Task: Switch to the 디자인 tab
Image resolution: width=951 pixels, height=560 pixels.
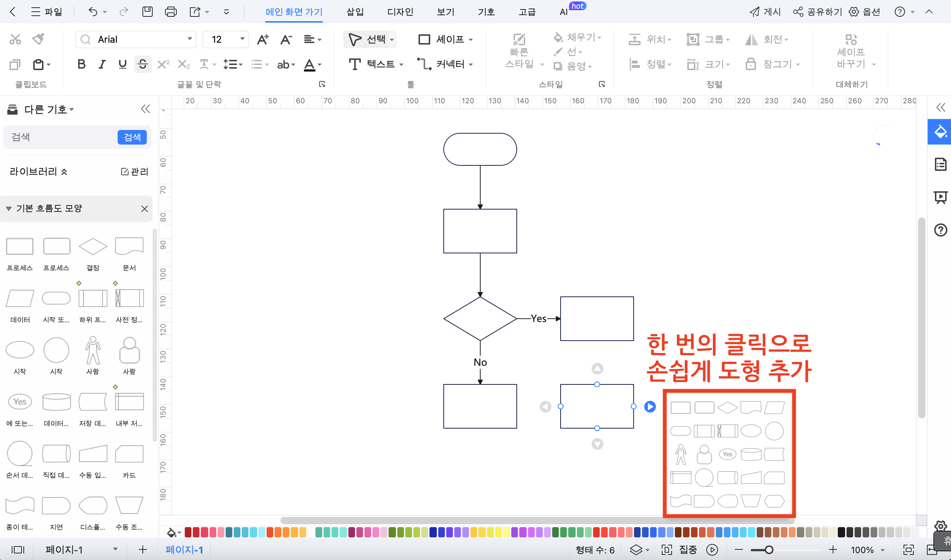Action: click(400, 12)
